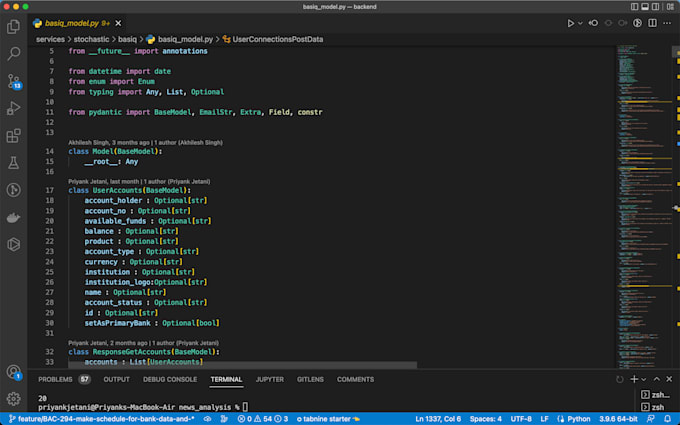Switch to the TERMINAL panel tab
Screen dimensions: 680x425
(x=226, y=379)
